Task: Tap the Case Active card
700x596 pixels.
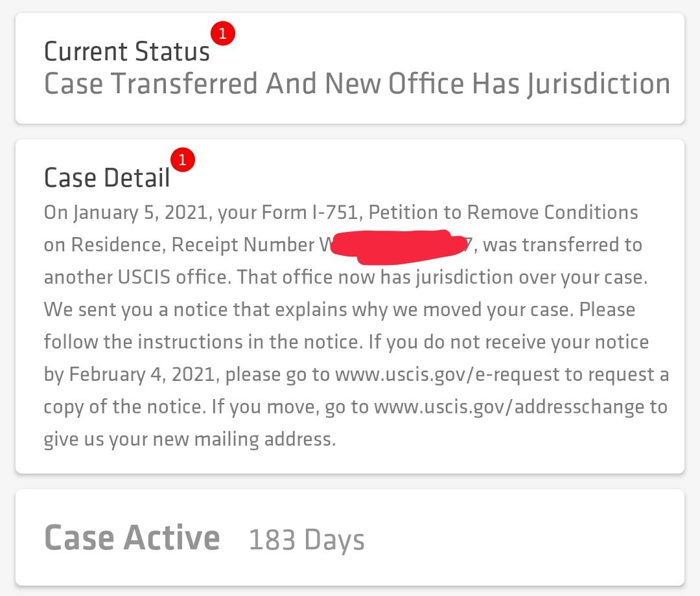Action: pos(349,537)
